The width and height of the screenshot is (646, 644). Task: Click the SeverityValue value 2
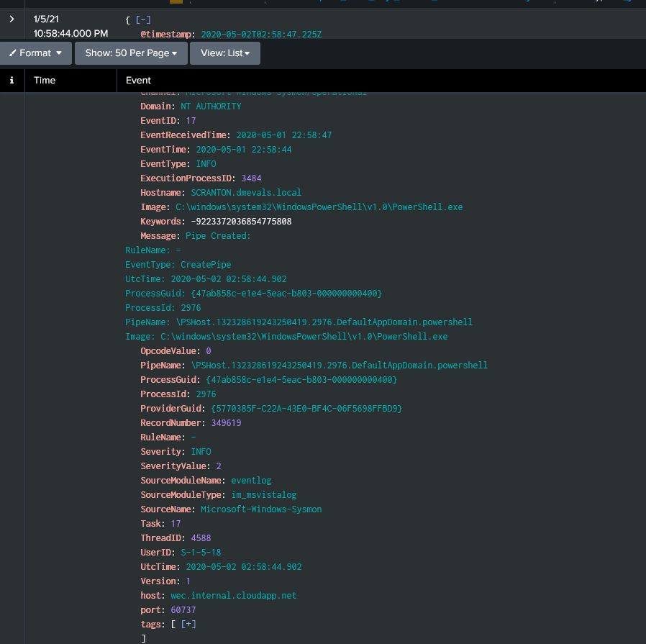[219, 466]
